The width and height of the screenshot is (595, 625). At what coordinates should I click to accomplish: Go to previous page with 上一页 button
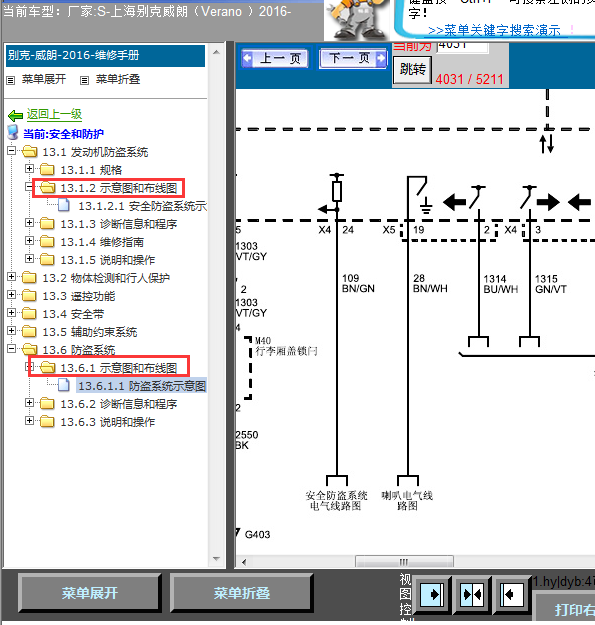(275, 59)
